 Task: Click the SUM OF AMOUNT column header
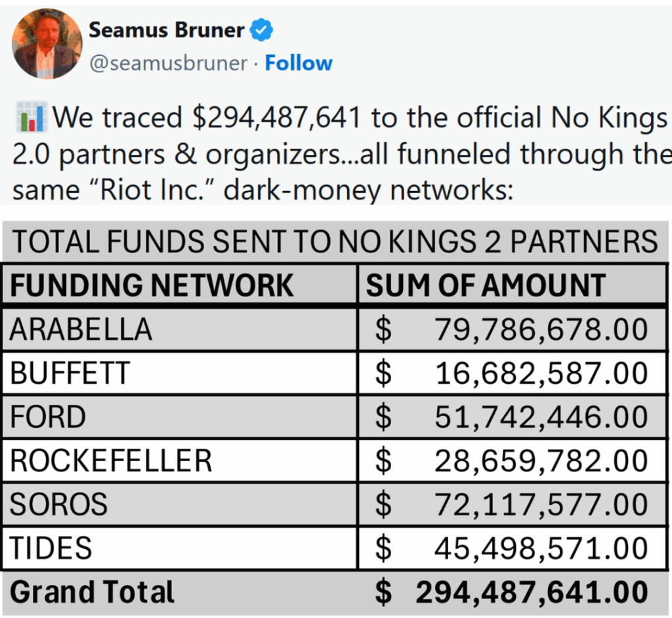[486, 285]
